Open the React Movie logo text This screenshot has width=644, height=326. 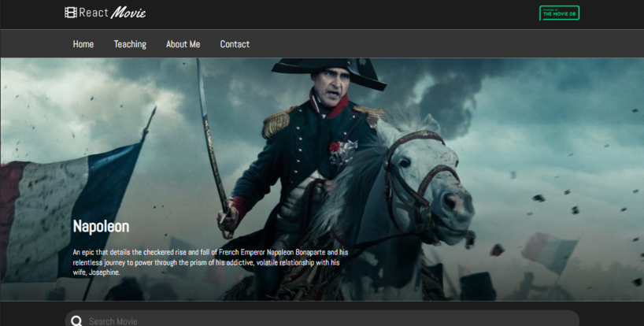coord(112,13)
